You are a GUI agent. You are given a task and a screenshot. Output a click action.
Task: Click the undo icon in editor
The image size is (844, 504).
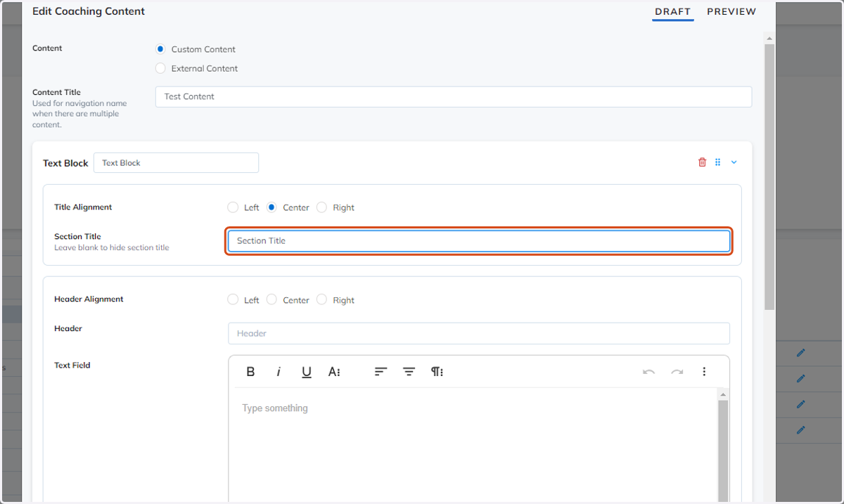648,372
